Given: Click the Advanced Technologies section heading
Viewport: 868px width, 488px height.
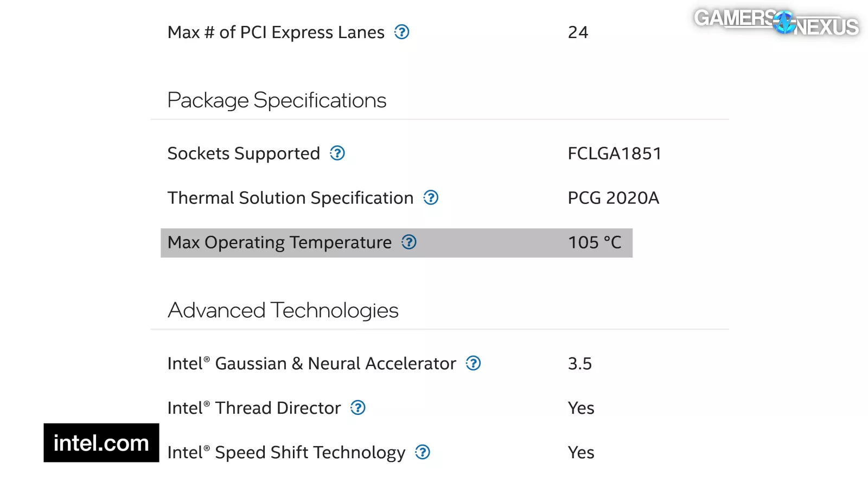Looking at the screenshot, I should tap(283, 310).
